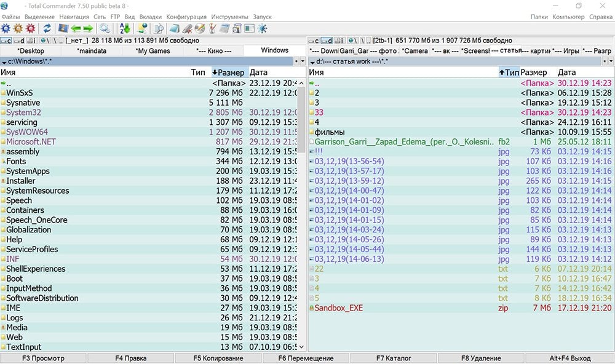Select the Sandbox_EXE zip file
The height and width of the screenshot is (364, 615).
point(338,308)
